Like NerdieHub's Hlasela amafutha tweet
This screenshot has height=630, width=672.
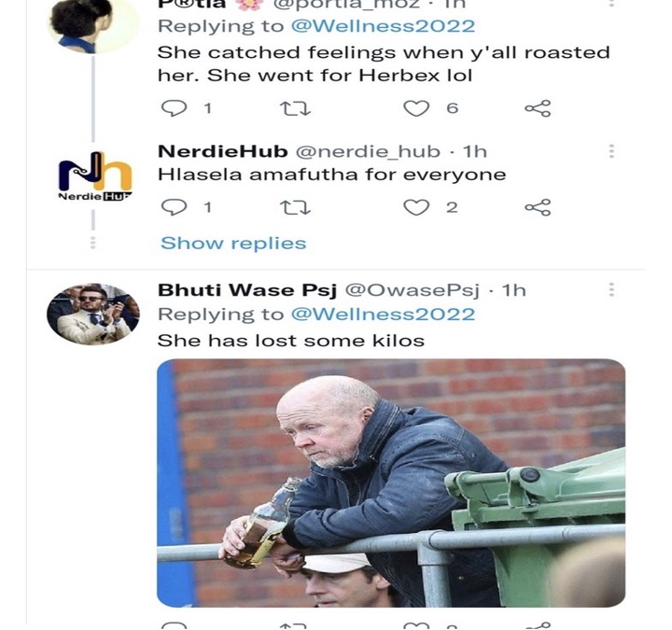416,207
